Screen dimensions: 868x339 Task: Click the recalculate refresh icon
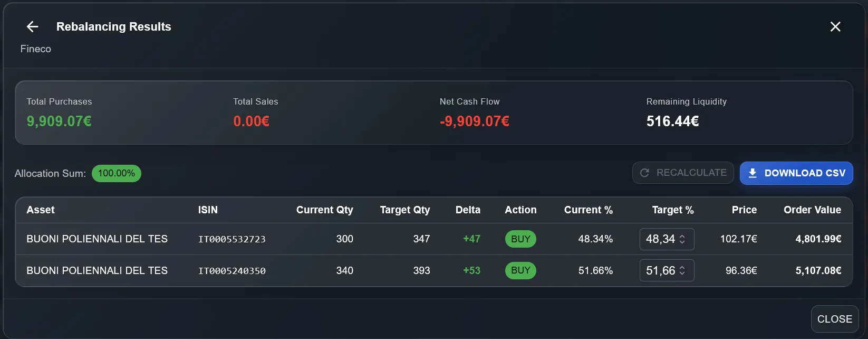click(644, 173)
